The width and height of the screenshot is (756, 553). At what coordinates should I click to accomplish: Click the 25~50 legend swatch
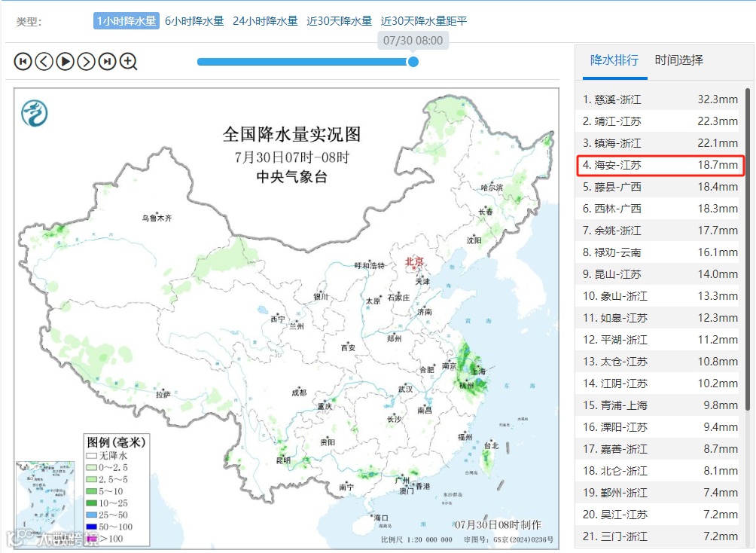pos(92,515)
